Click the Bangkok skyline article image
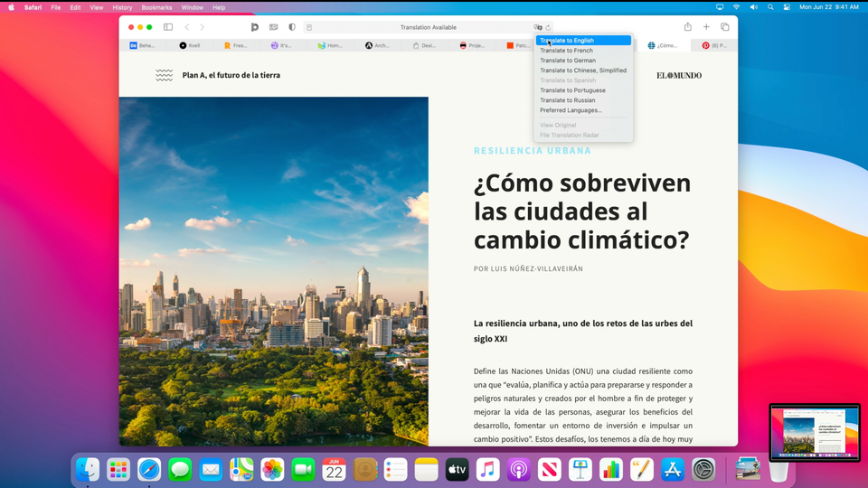Image resolution: width=868 pixels, height=488 pixels. click(x=273, y=271)
